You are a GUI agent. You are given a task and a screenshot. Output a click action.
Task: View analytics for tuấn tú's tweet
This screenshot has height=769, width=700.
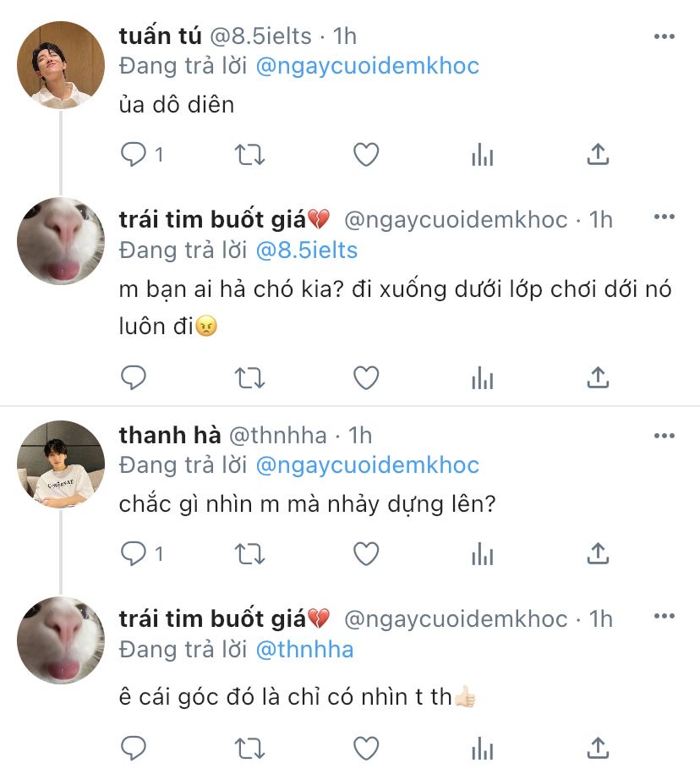click(x=482, y=155)
